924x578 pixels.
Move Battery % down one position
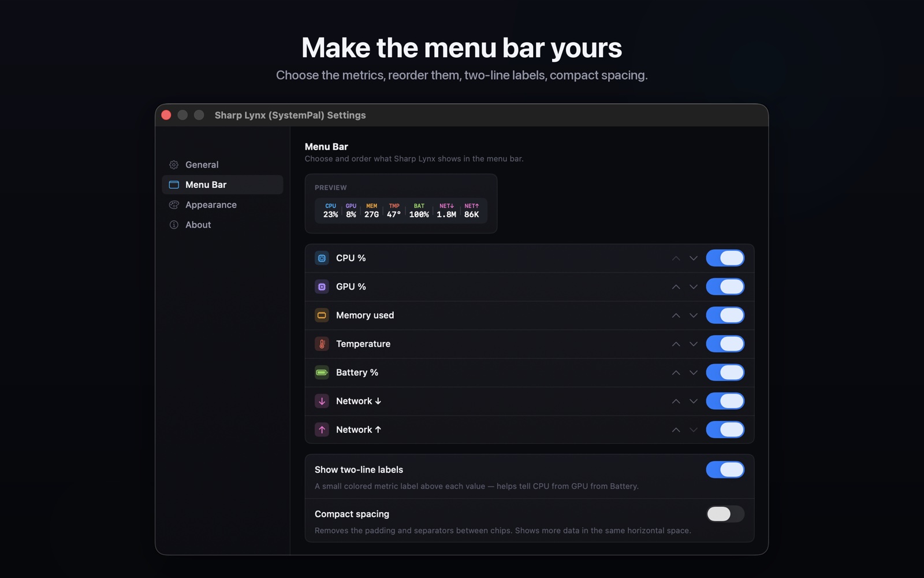[694, 373]
